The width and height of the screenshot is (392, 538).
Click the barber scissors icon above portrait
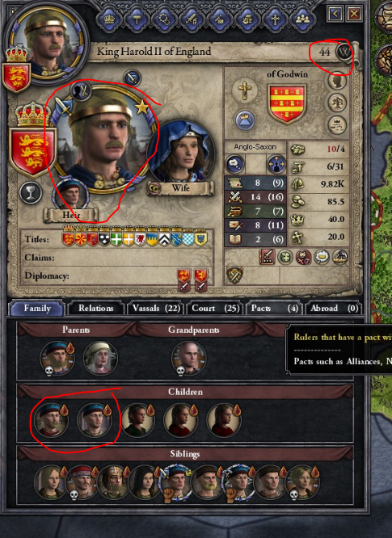coord(81,91)
